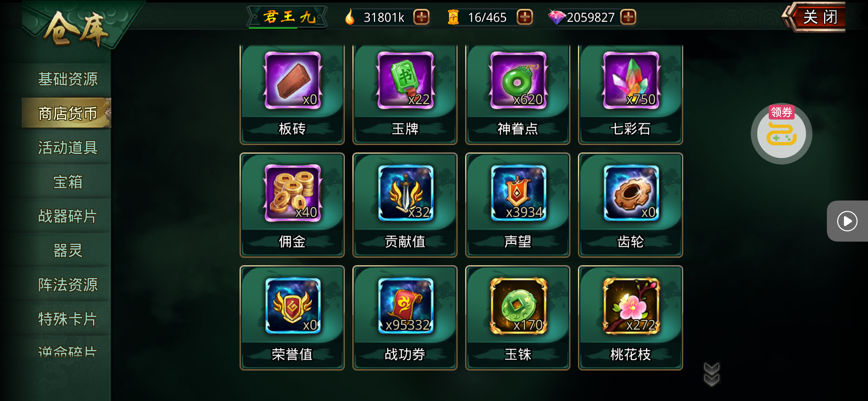Select the 齿轮 gear item
This screenshot has height=401, width=868.
click(631, 193)
